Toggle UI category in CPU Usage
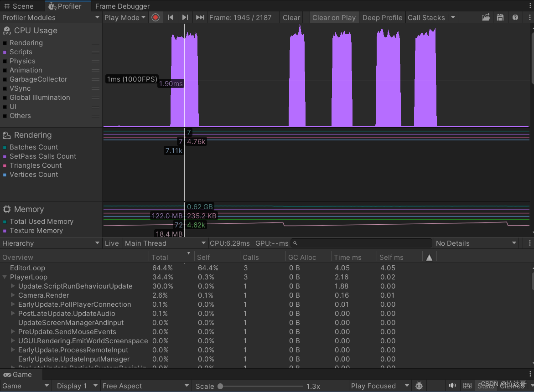The height and width of the screenshot is (392, 534). pos(5,107)
